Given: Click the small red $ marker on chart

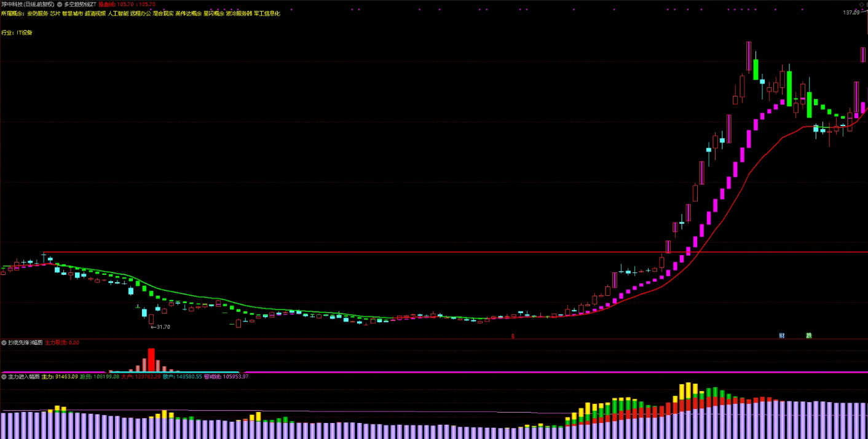Looking at the screenshot, I should pyautogui.click(x=513, y=336).
